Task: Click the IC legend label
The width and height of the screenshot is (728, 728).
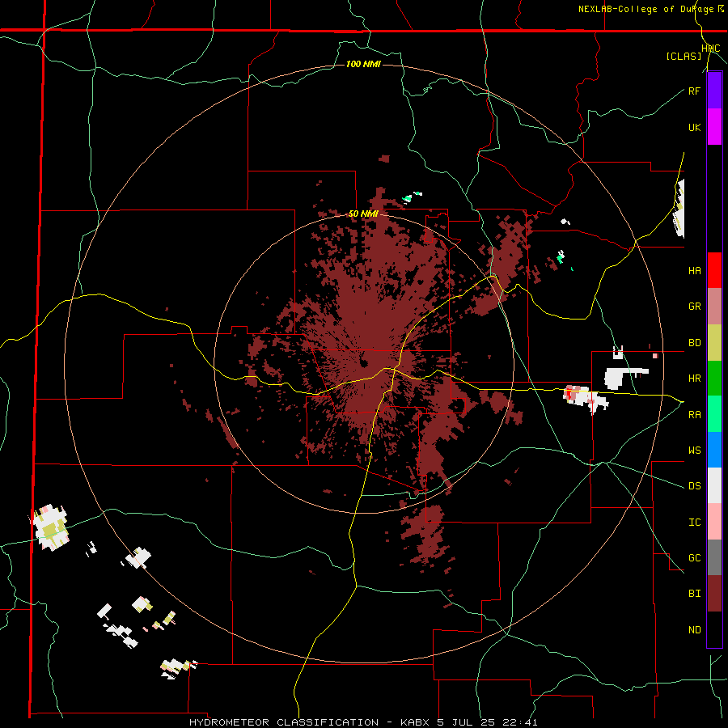Action: pos(694,523)
